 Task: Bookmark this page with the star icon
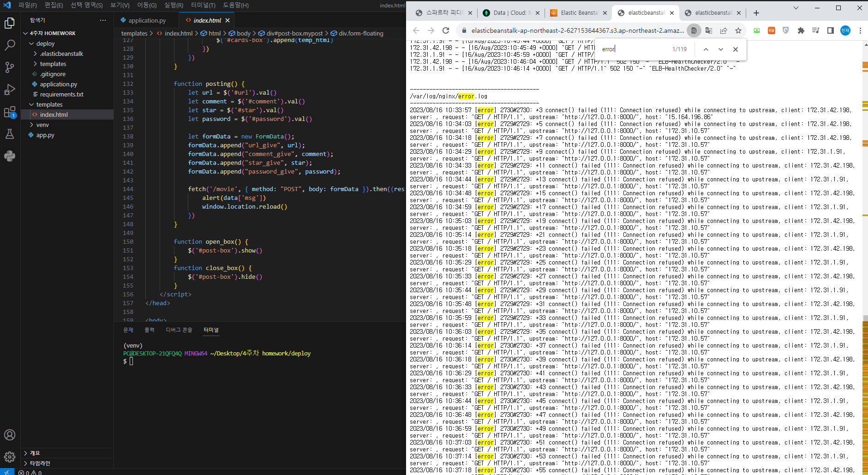[x=738, y=30]
